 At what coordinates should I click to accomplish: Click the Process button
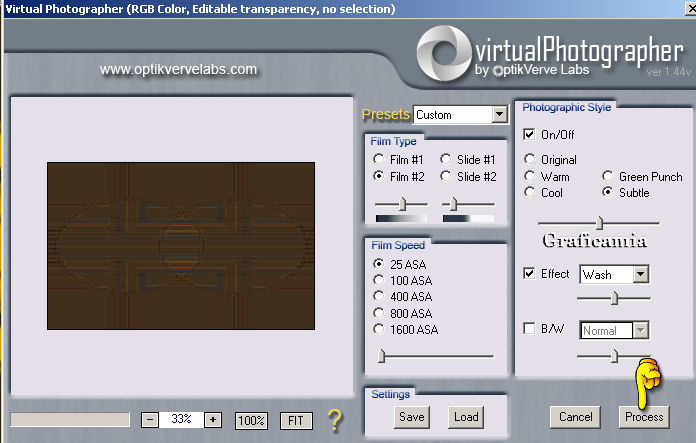pyautogui.click(x=644, y=417)
